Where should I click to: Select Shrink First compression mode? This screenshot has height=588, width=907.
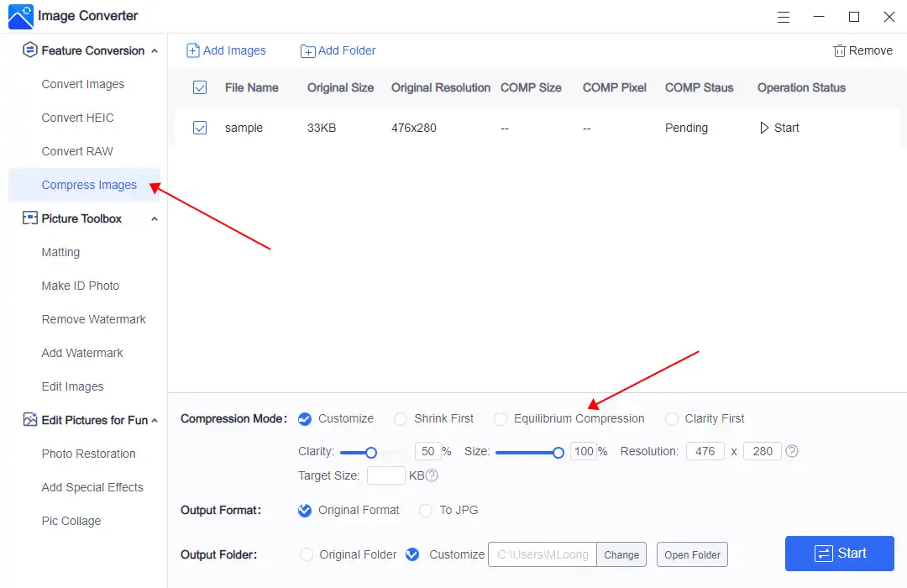pos(401,419)
